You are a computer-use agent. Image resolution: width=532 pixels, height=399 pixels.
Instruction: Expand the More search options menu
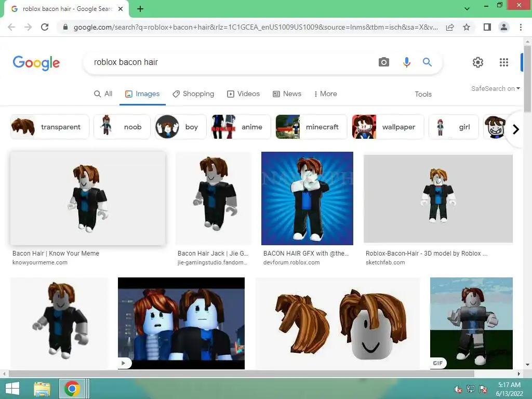click(x=325, y=94)
